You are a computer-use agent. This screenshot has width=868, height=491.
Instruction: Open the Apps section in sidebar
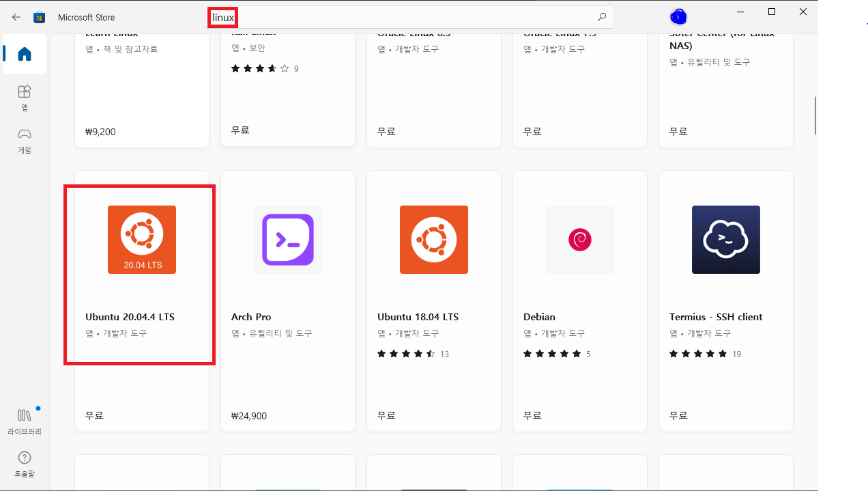(25, 98)
